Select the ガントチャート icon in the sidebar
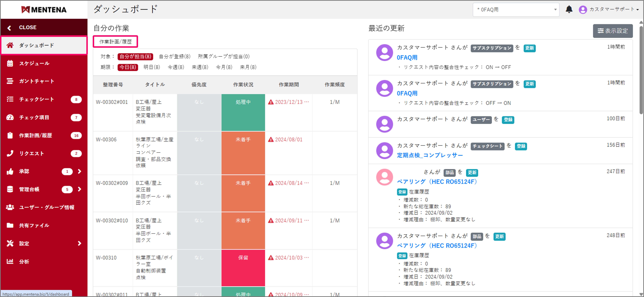The image size is (644, 297). [x=10, y=81]
